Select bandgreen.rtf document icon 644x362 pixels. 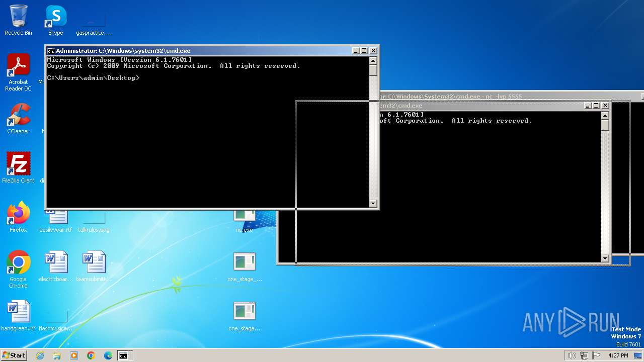(18, 316)
